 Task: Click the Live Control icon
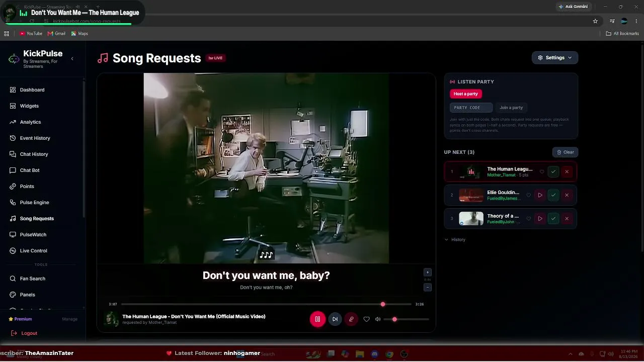click(x=13, y=251)
